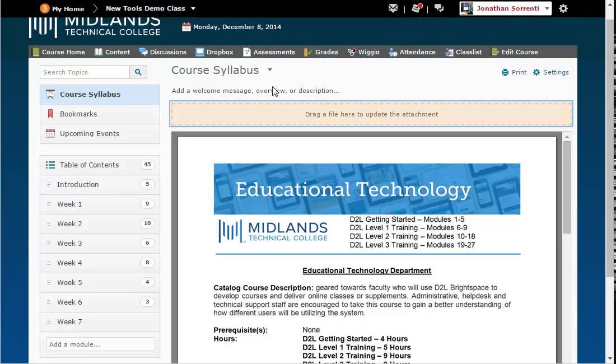
Task: Select the Week 4 module
Action: tap(100, 263)
